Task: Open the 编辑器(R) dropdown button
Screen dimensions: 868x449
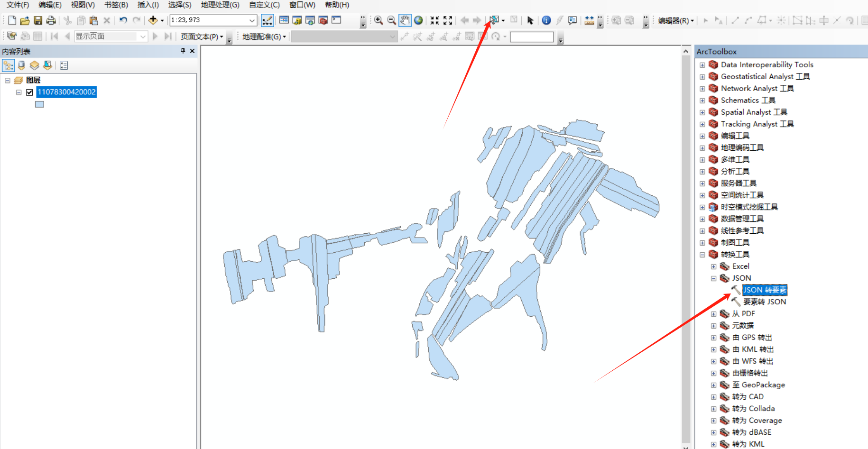Action: tap(676, 20)
